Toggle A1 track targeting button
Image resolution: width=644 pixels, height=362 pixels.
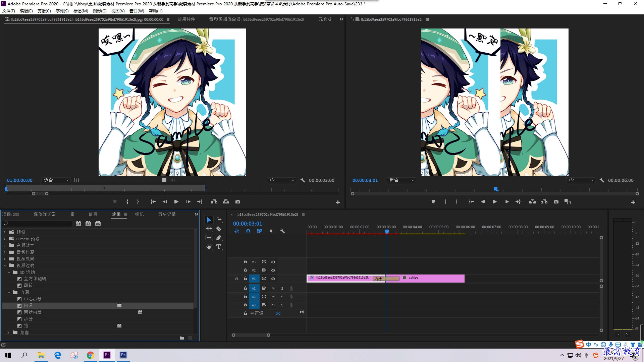point(254,288)
